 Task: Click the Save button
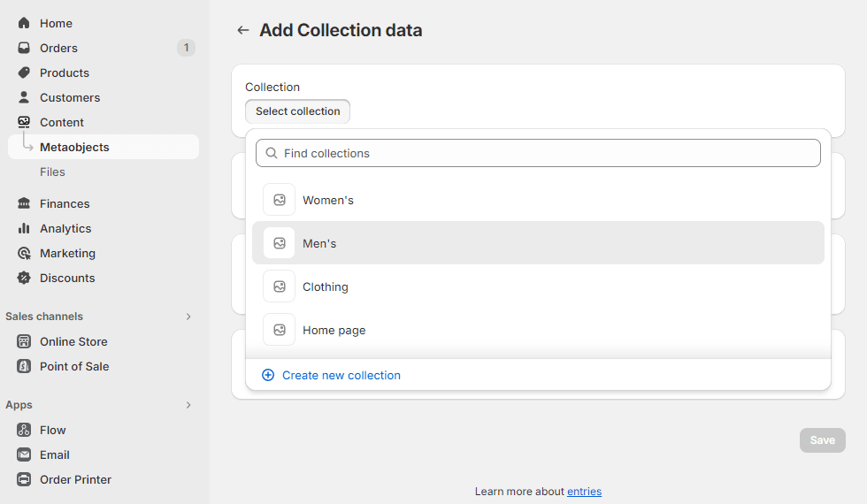tap(822, 440)
